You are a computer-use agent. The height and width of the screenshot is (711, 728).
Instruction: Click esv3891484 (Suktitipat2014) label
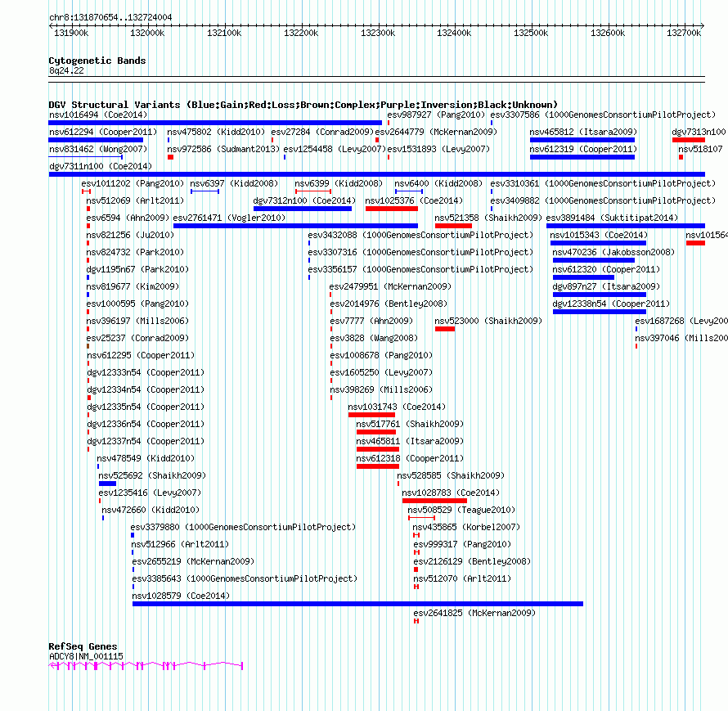(612, 218)
